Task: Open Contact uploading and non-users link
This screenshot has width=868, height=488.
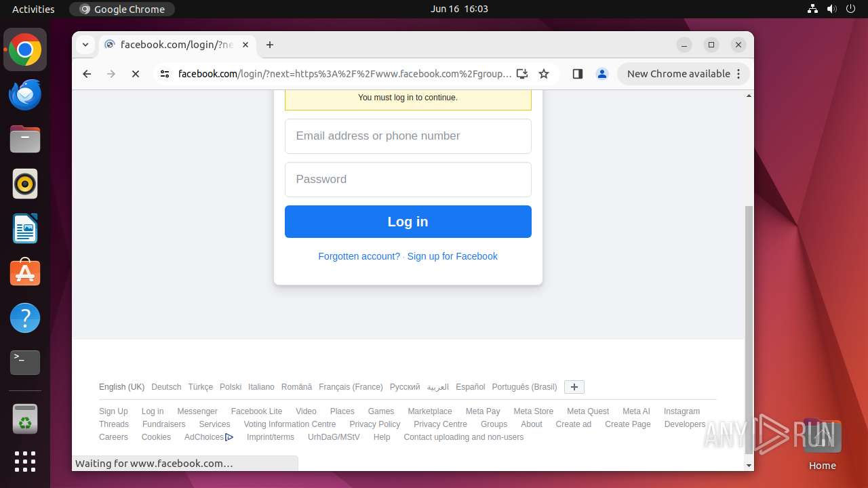Action: pyautogui.click(x=464, y=437)
